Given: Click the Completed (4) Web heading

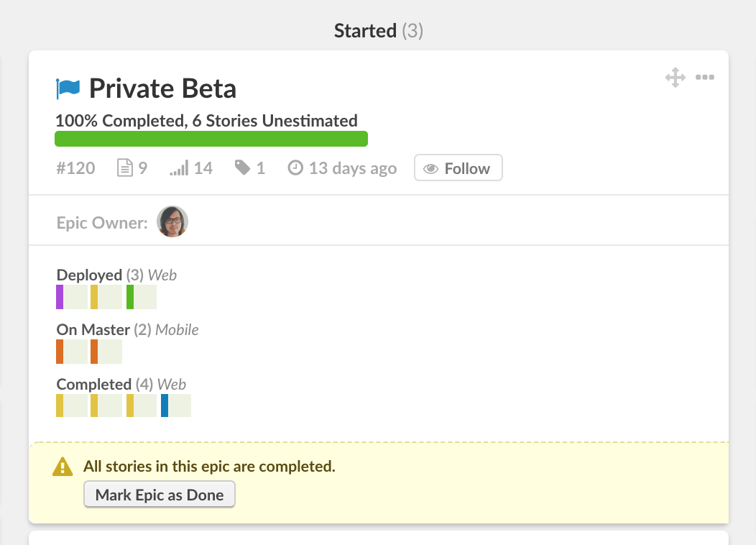Looking at the screenshot, I should pos(121,384).
